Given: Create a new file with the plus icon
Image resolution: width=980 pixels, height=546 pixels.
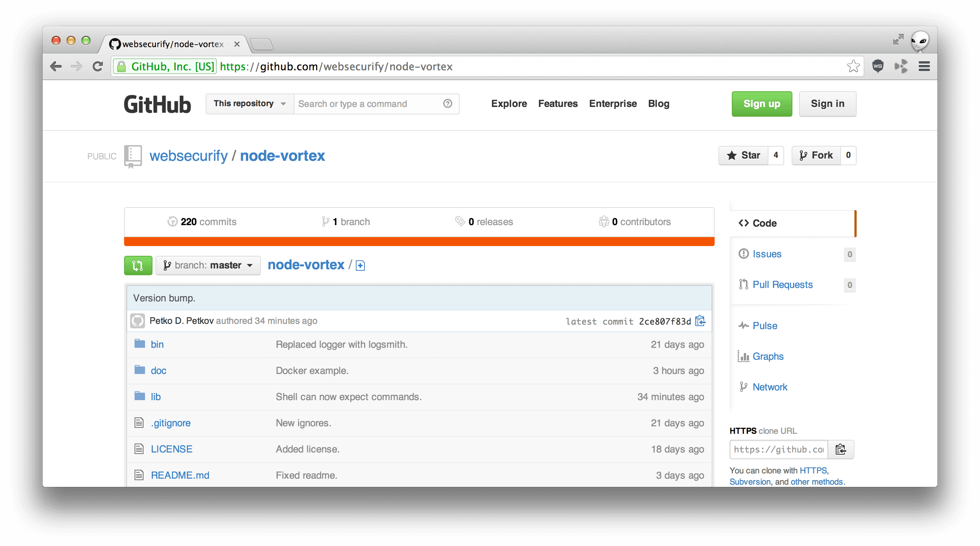Looking at the screenshot, I should pyautogui.click(x=360, y=266).
